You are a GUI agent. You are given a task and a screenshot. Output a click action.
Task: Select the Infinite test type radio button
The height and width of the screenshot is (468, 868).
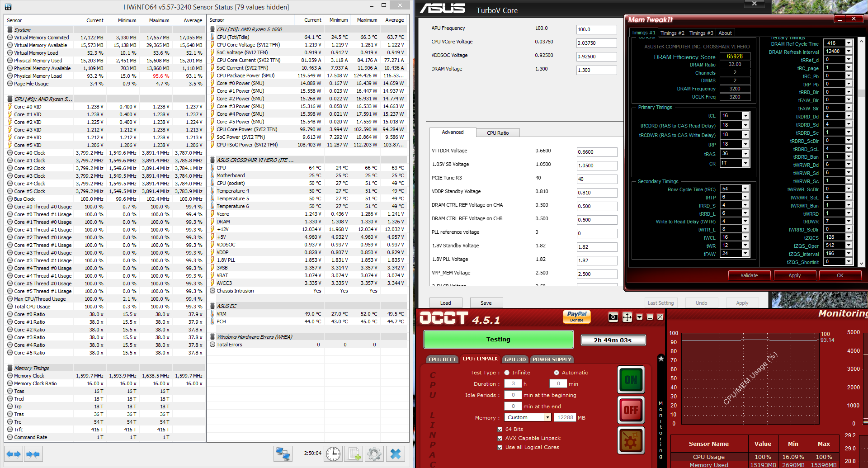507,373
